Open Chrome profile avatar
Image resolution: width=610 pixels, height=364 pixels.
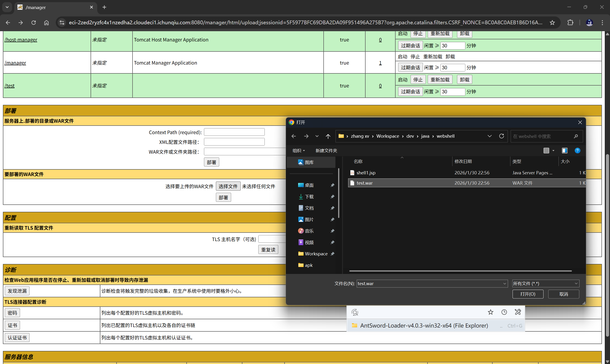[x=589, y=23]
